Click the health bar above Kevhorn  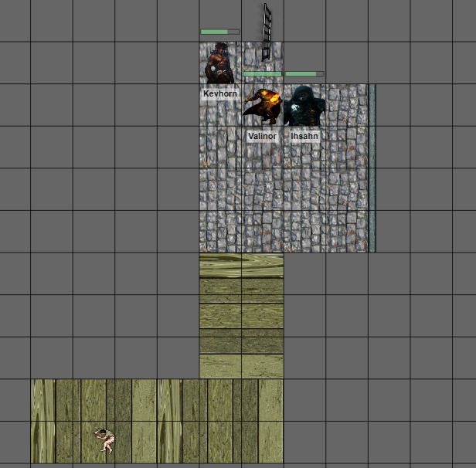[x=219, y=32]
